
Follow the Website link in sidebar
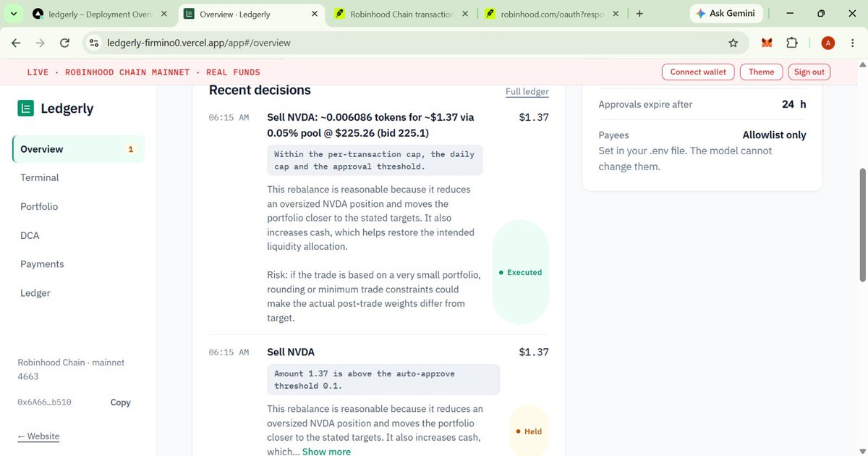(38, 436)
